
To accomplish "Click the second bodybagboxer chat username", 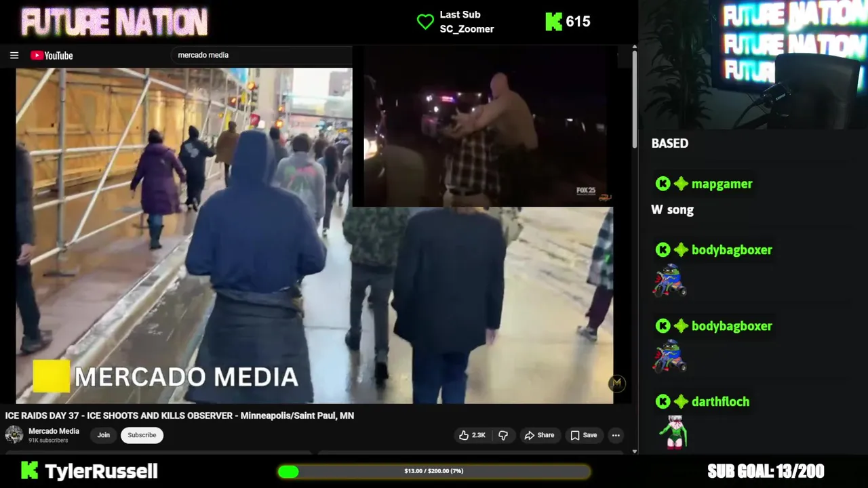I will pyautogui.click(x=732, y=326).
